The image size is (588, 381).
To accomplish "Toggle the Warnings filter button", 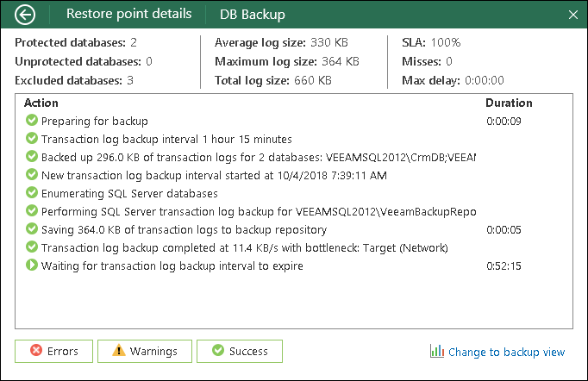I will click(145, 351).
